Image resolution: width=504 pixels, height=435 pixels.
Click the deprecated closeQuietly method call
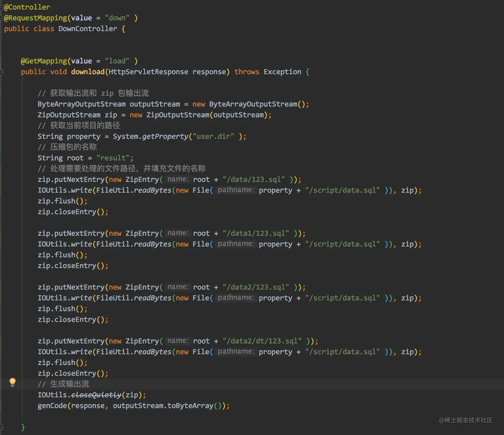pyautogui.click(x=96, y=395)
